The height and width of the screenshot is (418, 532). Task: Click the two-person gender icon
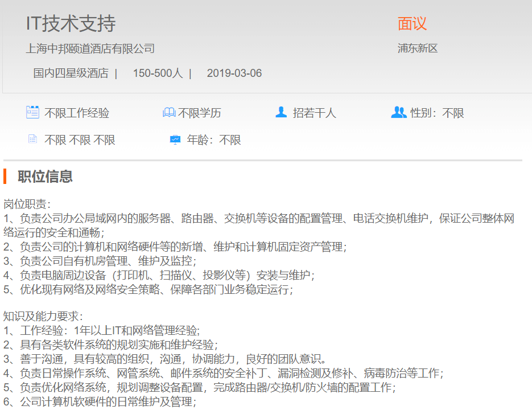click(x=399, y=112)
